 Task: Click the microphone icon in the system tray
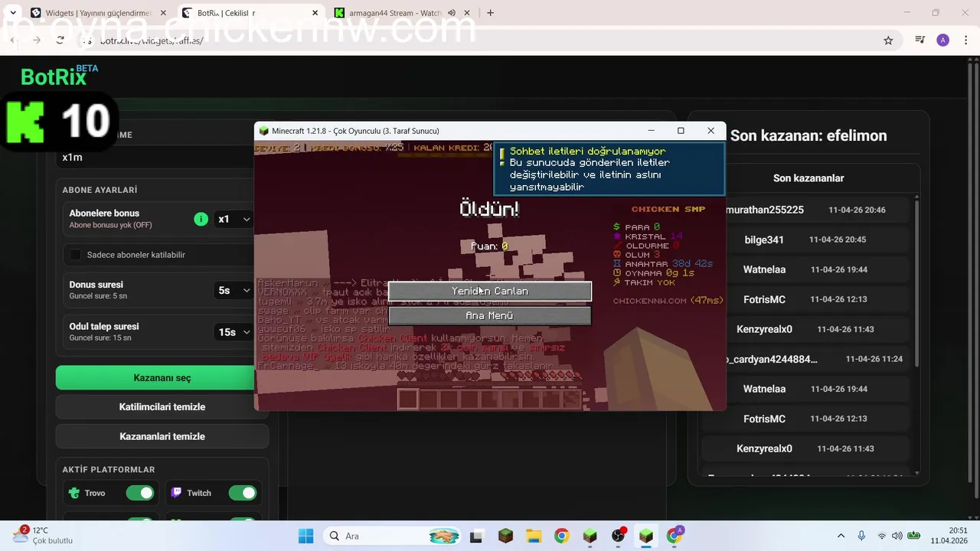tap(861, 536)
